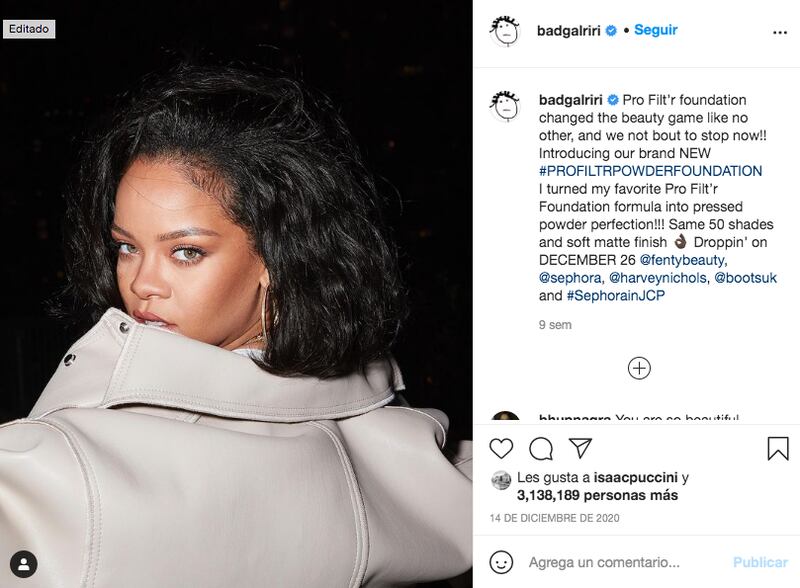This screenshot has width=800, height=588.
Task: Open the @bootsuk mention
Action: (x=745, y=278)
